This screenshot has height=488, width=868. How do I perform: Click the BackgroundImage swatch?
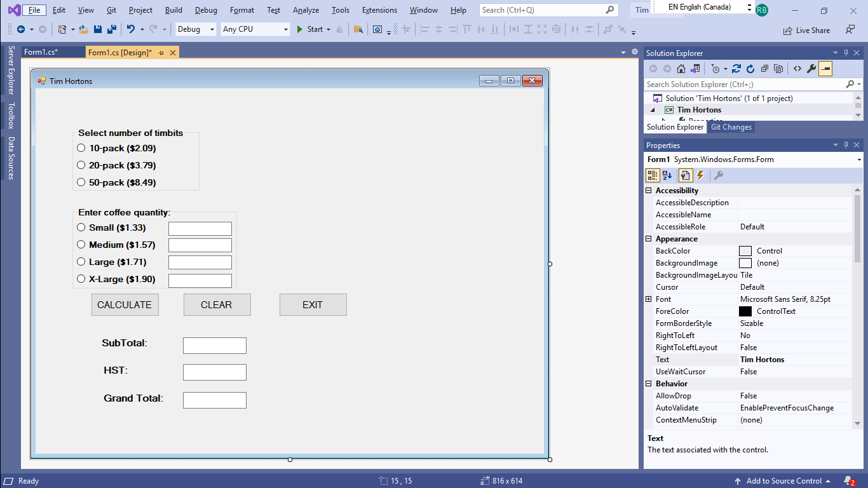[745, 263]
